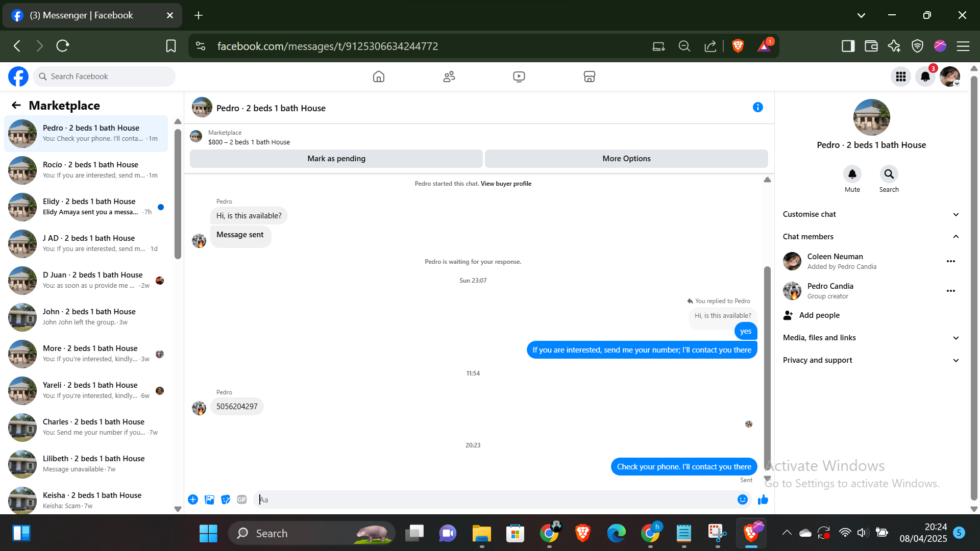Viewport: 980px width, 551px height.
Task: Click the attach photo icon
Action: click(x=209, y=499)
